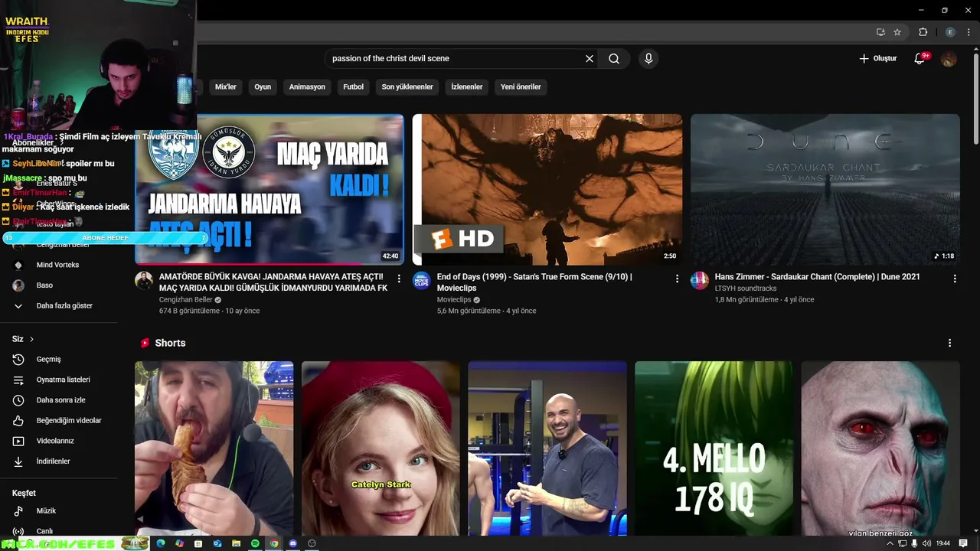Open the Chrome profile E avatar
Image resolution: width=980 pixels, height=551 pixels.
pos(950,32)
